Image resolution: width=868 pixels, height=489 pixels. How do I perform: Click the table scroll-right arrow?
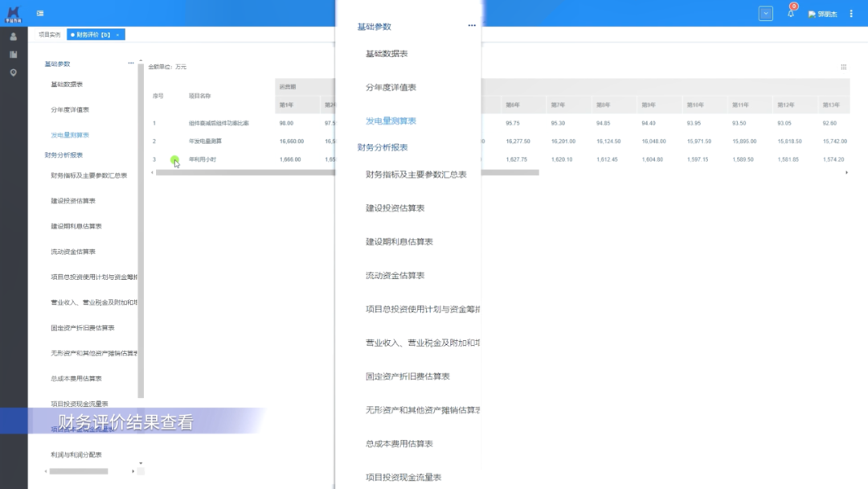(846, 173)
